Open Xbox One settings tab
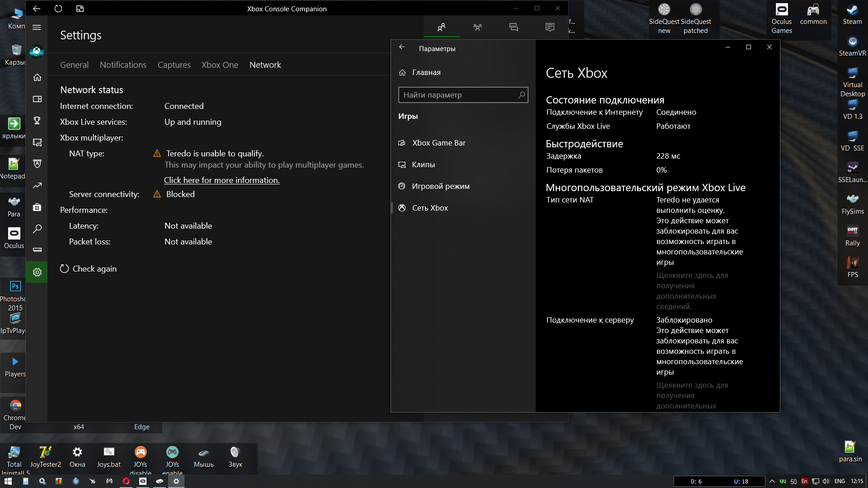 click(220, 65)
